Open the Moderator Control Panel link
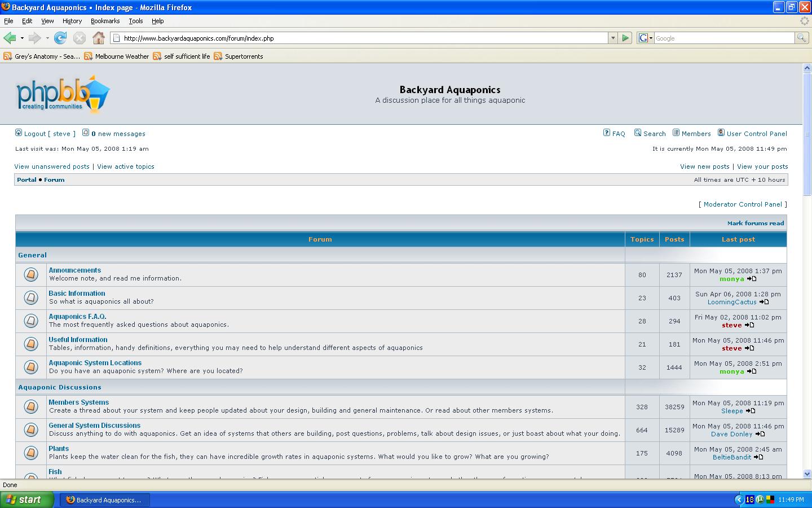 (x=743, y=204)
